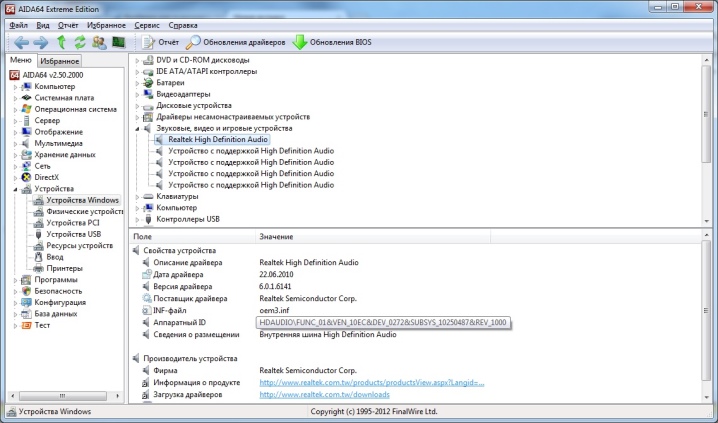Screen dimensions: 718x423
Task: Expand DVD и CD-ROM дисководы category
Action: click(137, 60)
